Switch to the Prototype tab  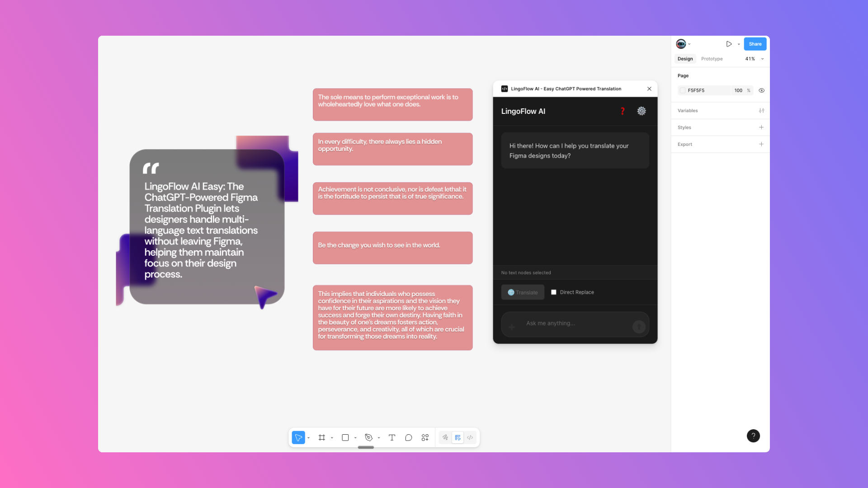click(x=712, y=59)
